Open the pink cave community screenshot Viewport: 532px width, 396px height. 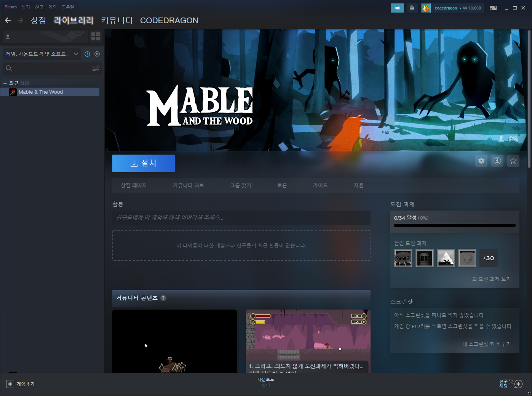point(308,341)
